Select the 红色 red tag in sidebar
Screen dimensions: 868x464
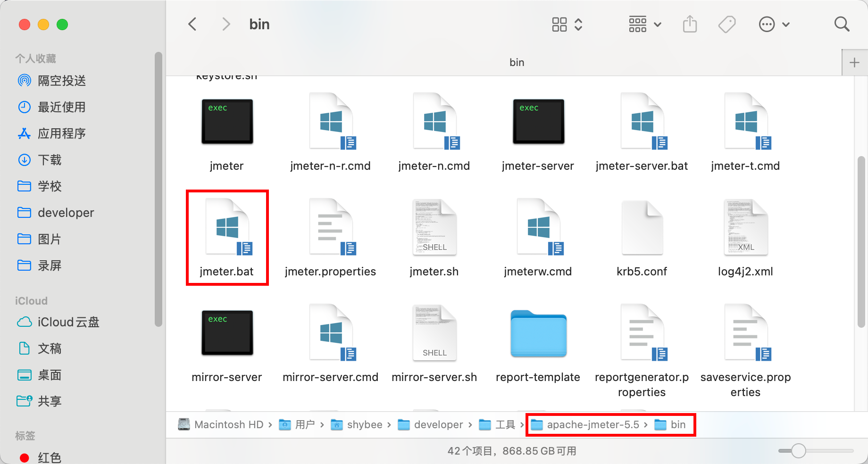coord(40,457)
